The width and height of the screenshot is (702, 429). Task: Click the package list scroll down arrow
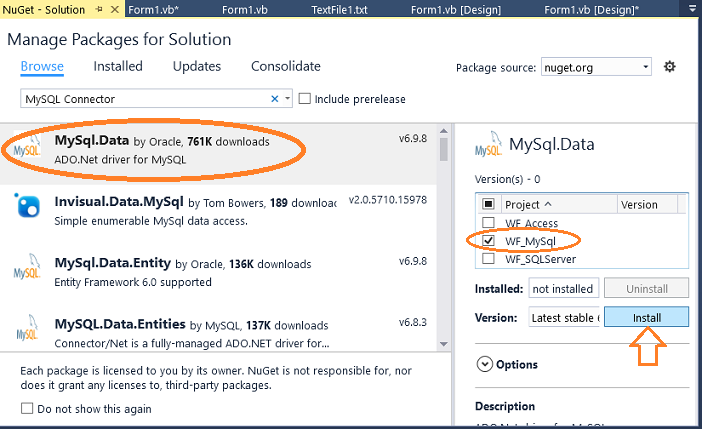pos(444,344)
